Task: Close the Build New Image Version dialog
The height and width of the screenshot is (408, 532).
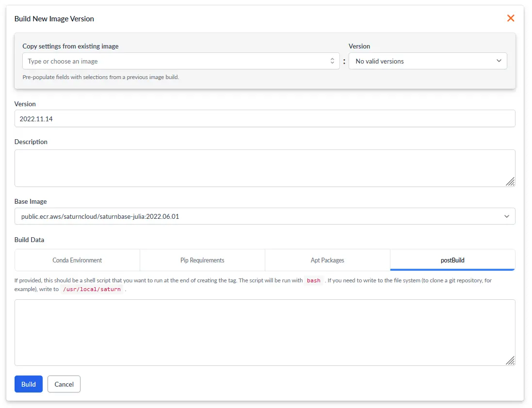Action: point(510,18)
